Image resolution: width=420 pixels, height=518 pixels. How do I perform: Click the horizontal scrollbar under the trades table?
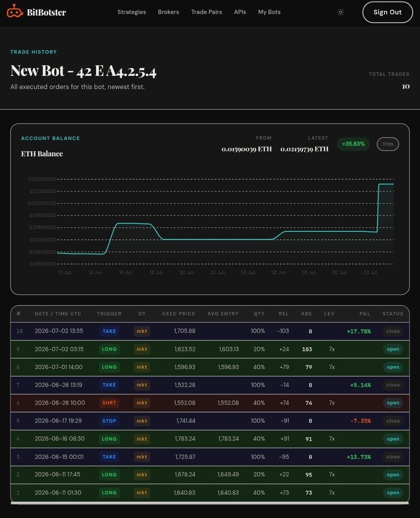tap(209, 503)
